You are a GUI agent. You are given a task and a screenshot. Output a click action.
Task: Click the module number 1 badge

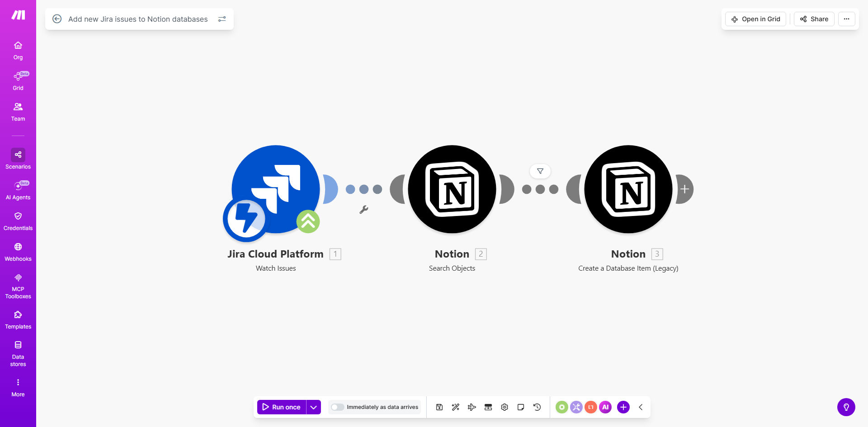click(335, 254)
